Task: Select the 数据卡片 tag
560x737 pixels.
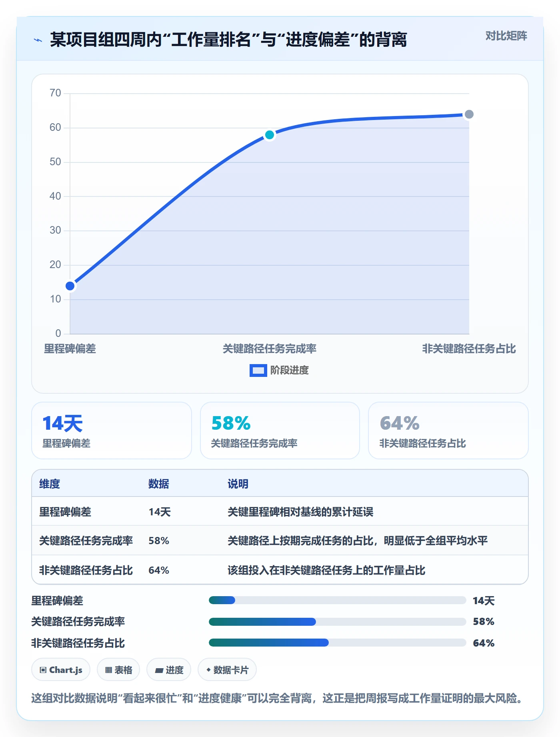Action: tap(227, 670)
